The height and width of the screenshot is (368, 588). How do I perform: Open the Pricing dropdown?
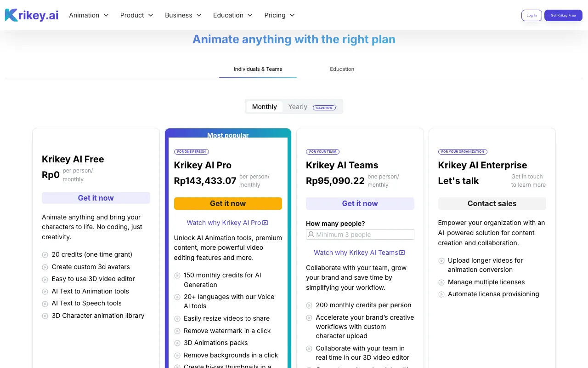(x=279, y=15)
